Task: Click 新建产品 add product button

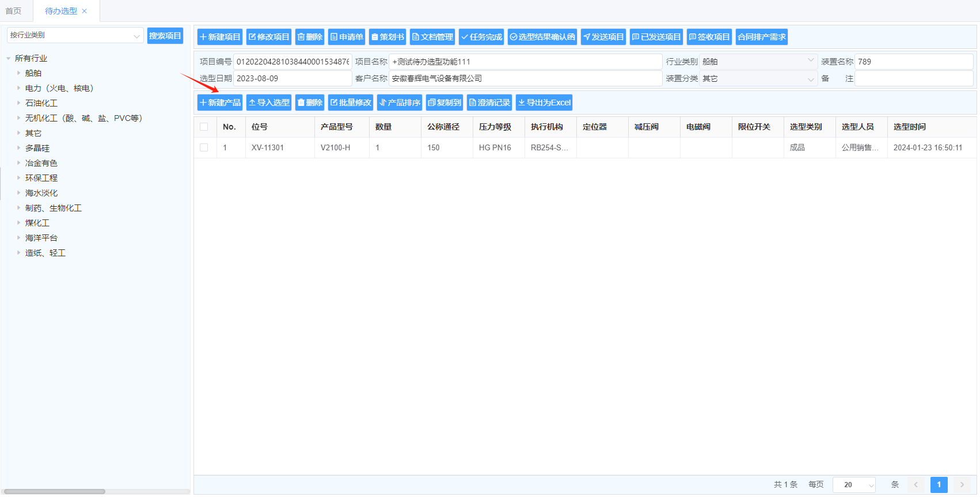Action: (x=219, y=103)
